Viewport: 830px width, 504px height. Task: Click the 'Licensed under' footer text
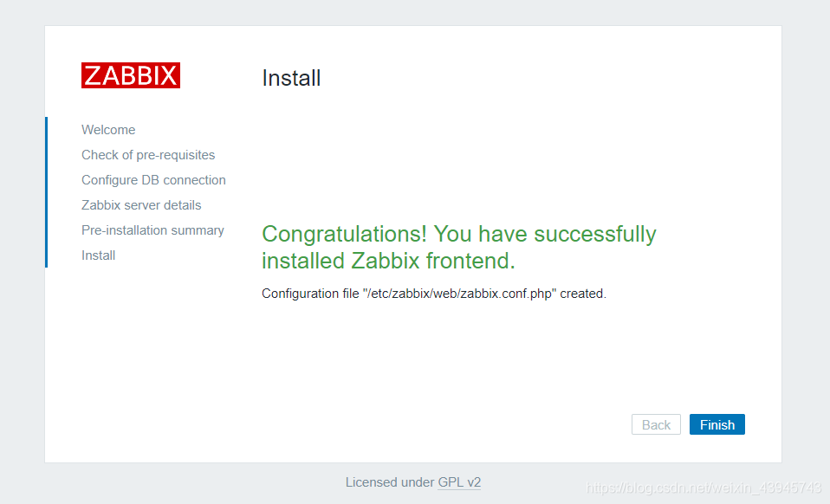pos(390,482)
